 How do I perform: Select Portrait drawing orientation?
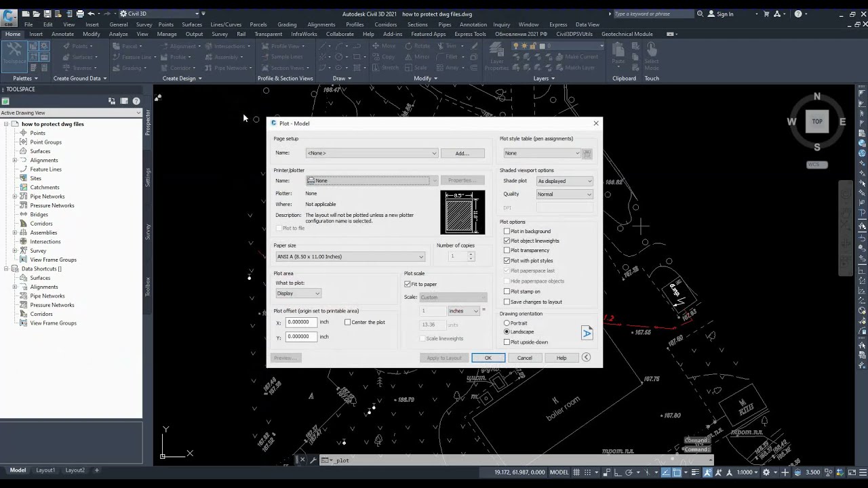click(x=507, y=323)
